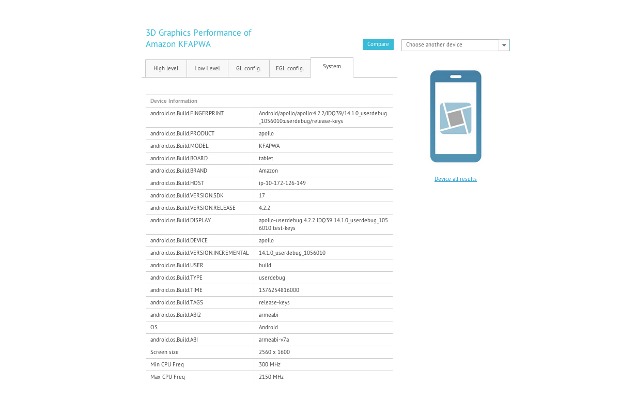
Task: Click the cube logo inside the phone
Action: [x=456, y=118]
